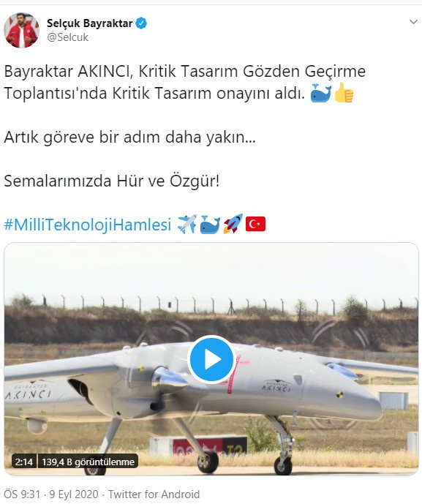The image size is (422, 504).
Task: Open the ÖS 9:31 tweet timestamp
Action: 22,494
